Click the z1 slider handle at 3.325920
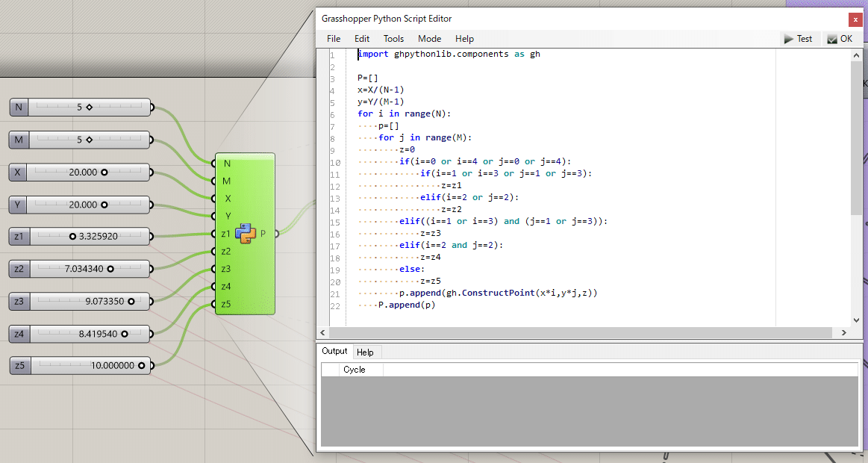The image size is (868, 463). 72,237
